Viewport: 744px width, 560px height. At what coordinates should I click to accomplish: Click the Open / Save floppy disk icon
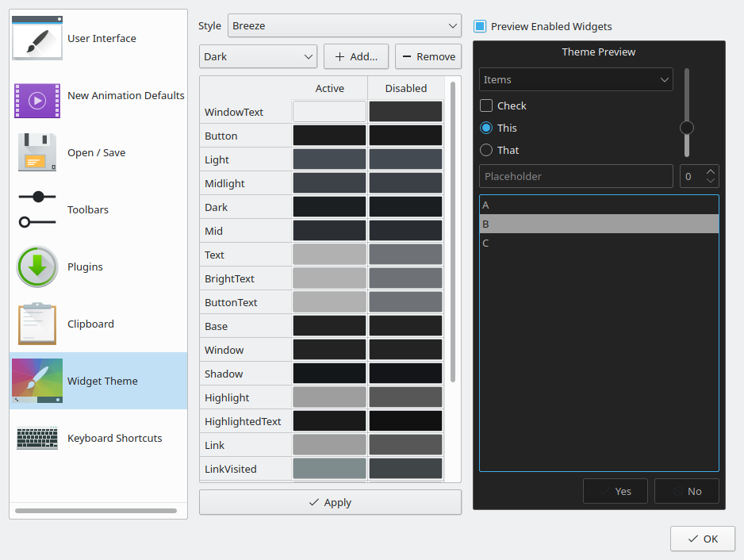[37, 152]
